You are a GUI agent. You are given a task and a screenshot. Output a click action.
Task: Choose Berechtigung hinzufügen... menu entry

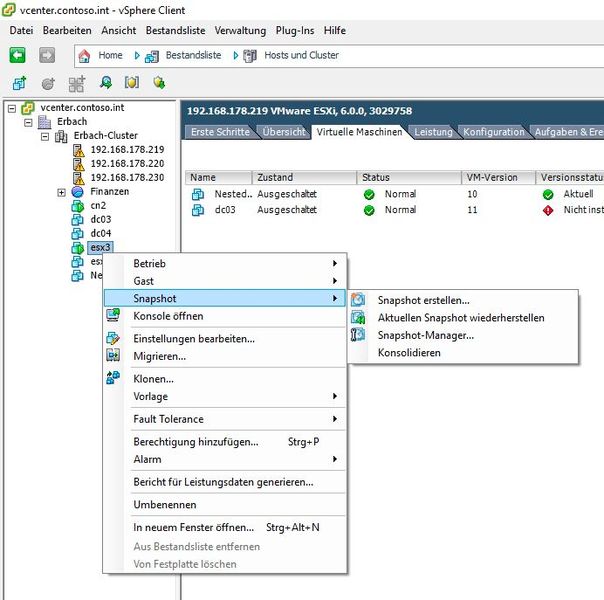pos(225,442)
